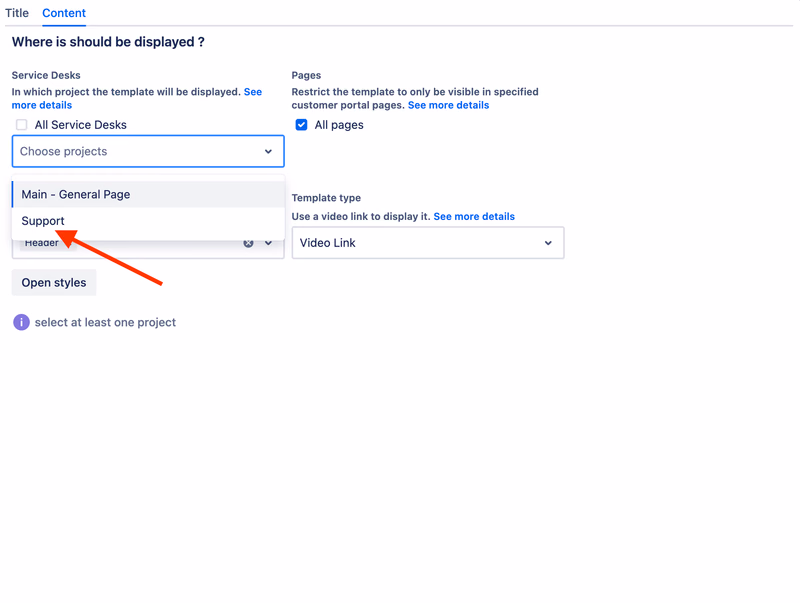Click the Template type label
The image size is (800, 603).
[x=326, y=197]
